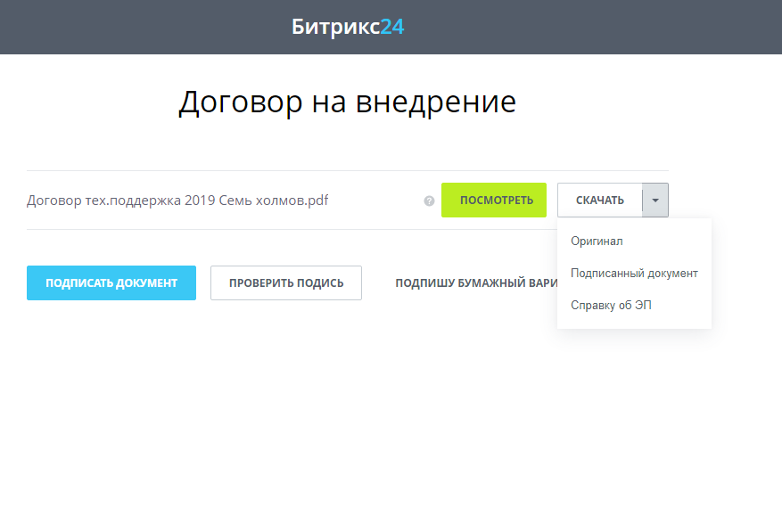Click the "24" part of the logo

(x=392, y=27)
